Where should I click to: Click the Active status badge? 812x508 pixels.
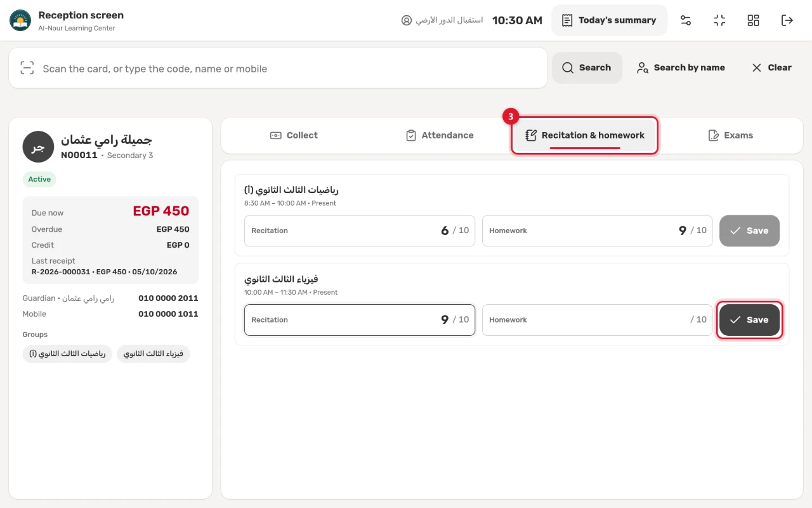click(39, 179)
